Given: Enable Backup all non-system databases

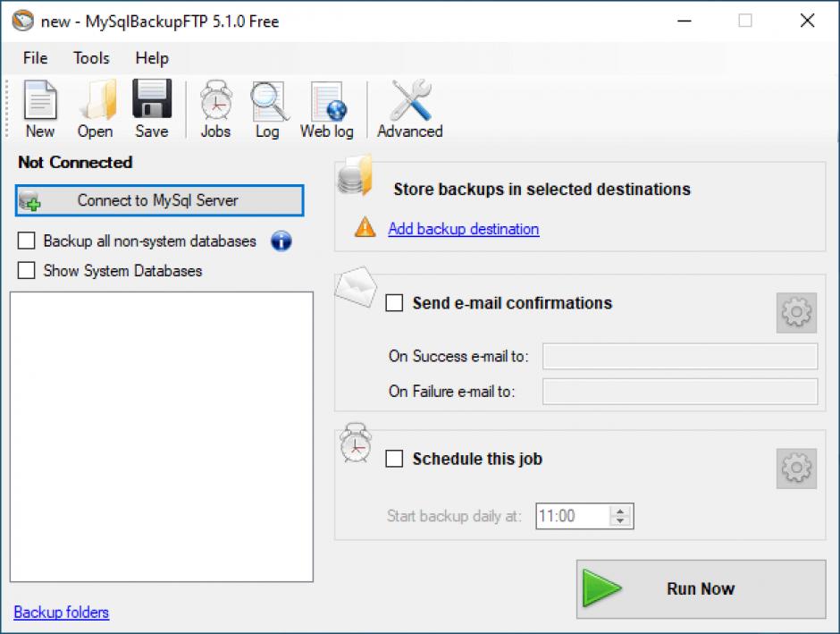Looking at the screenshot, I should [26, 241].
